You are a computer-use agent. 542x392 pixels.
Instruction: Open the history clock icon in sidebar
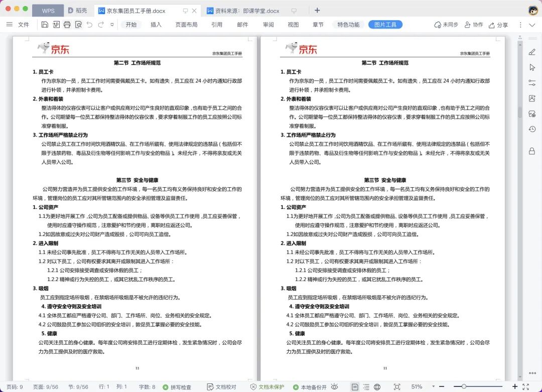pyautogui.click(x=532, y=129)
